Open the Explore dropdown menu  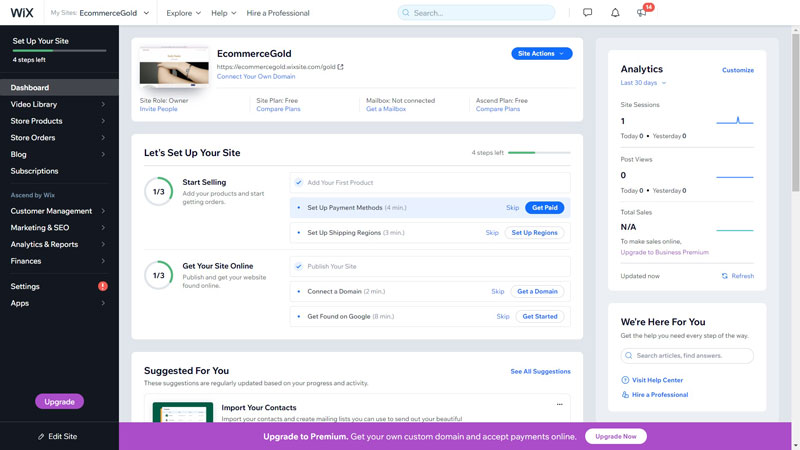pyautogui.click(x=183, y=13)
